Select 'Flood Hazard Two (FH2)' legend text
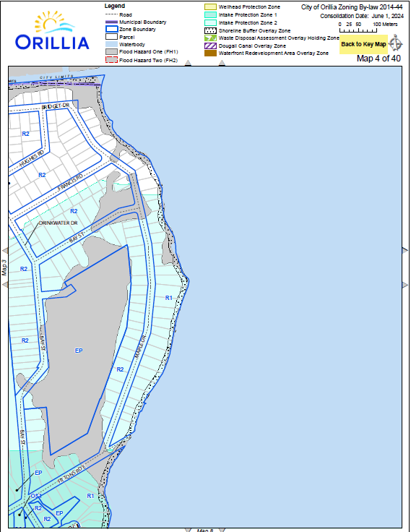This screenshot has height=532, width=411. click(x=149, y=61)
